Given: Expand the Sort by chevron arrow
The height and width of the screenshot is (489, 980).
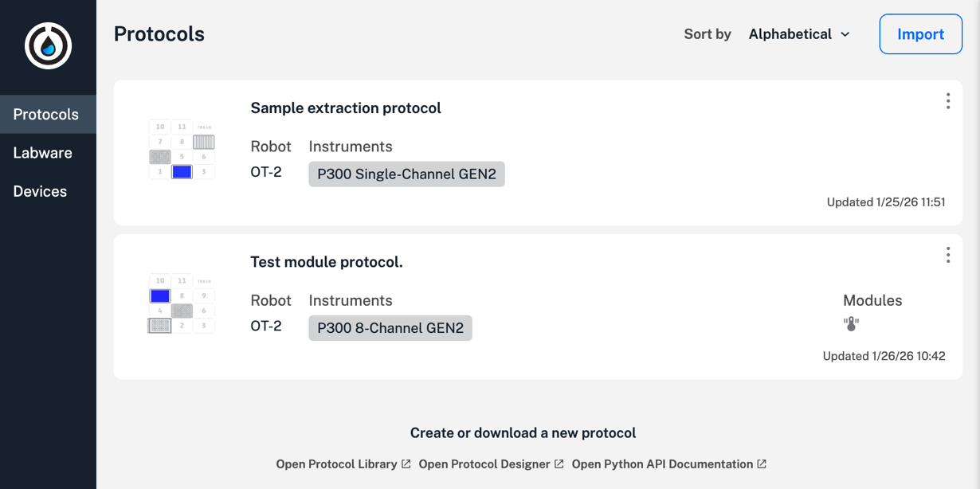Looking at the screenshot, I should (x=845, y=34).
